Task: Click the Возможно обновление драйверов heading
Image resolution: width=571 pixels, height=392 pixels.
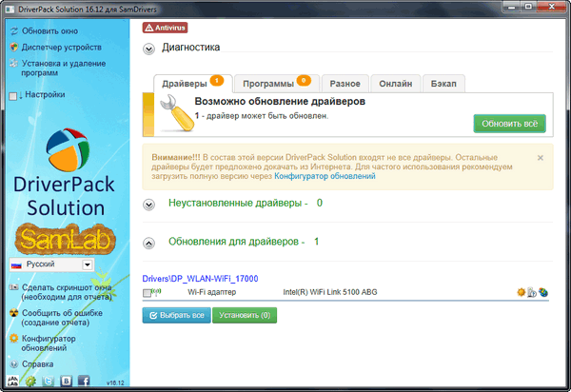Action: 280,101
